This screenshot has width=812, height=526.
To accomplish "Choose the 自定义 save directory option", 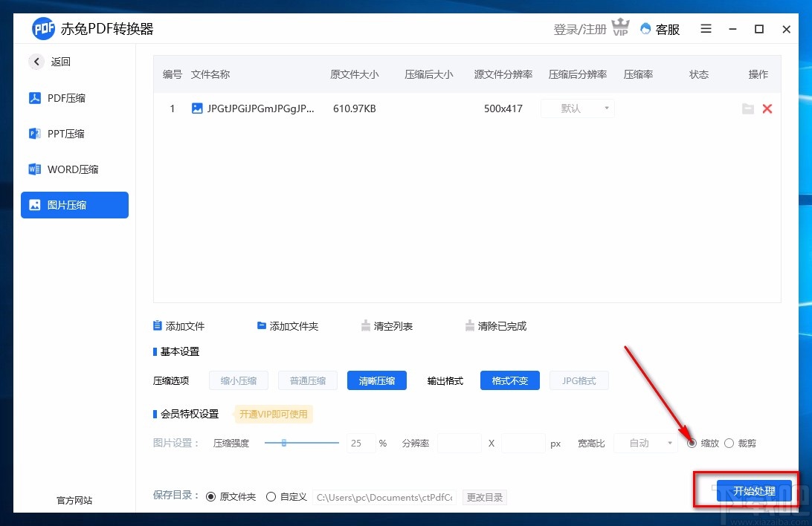I will point(271,496).
